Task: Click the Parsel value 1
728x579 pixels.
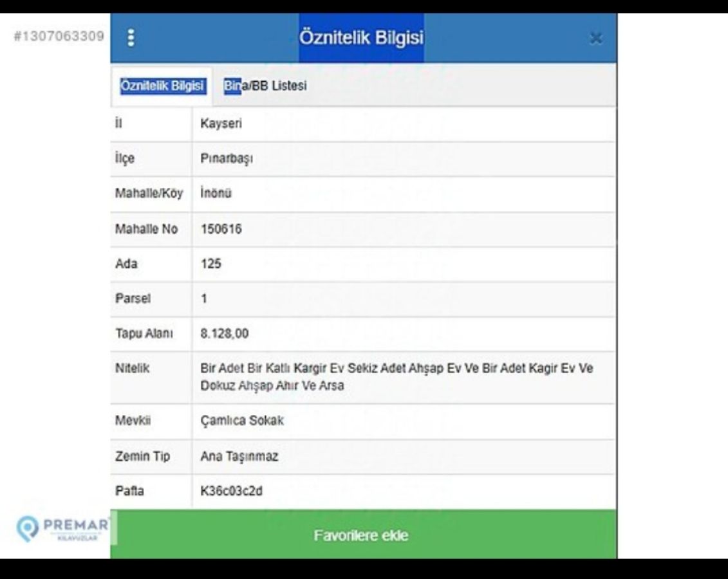Action: click(x=204, y=299)
